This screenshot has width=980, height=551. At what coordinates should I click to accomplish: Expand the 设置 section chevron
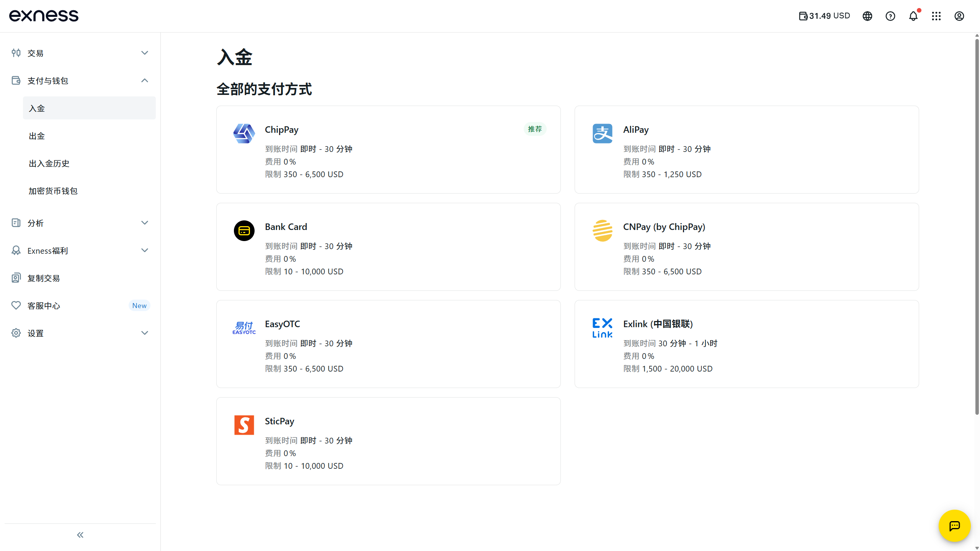[x=145, y=333]
